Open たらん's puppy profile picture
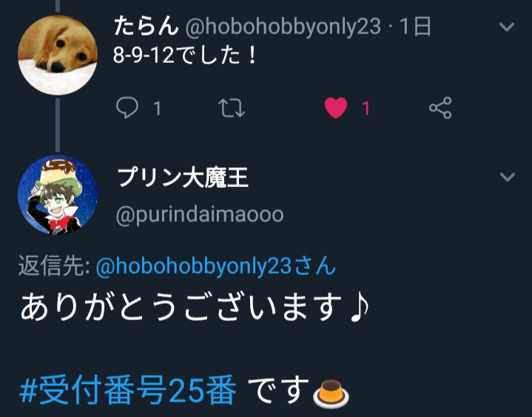 point(58,55)
